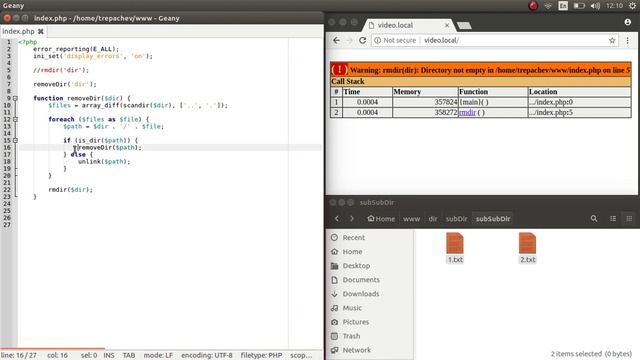Open Documents in the sidebar
This screenshot has height=360, width=640.
tap(361, 280)
